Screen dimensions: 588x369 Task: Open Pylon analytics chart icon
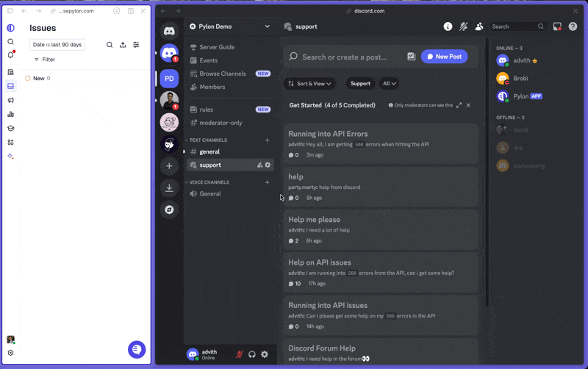pos(10,114)
